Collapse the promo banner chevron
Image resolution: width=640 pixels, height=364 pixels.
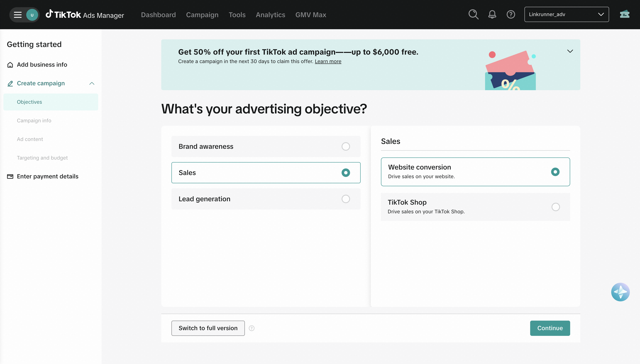pyautogui.click(x=570, y=51)
